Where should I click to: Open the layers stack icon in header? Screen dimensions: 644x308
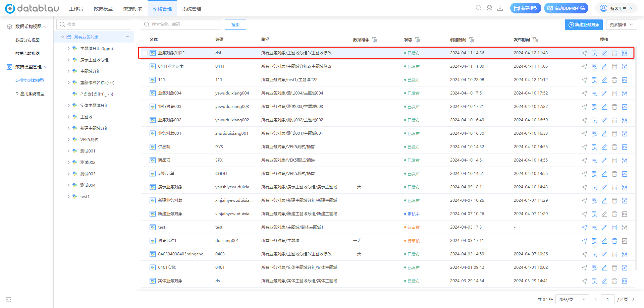[x=489, y=8]
